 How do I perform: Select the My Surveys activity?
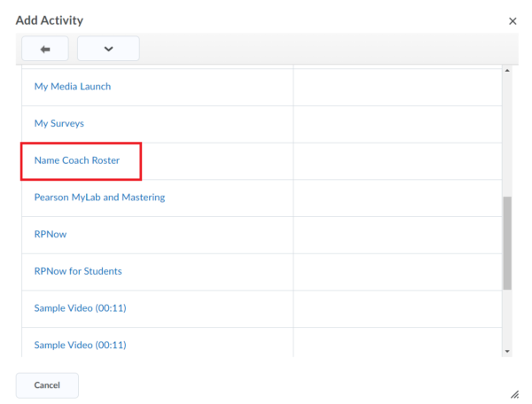pos(59,124)
